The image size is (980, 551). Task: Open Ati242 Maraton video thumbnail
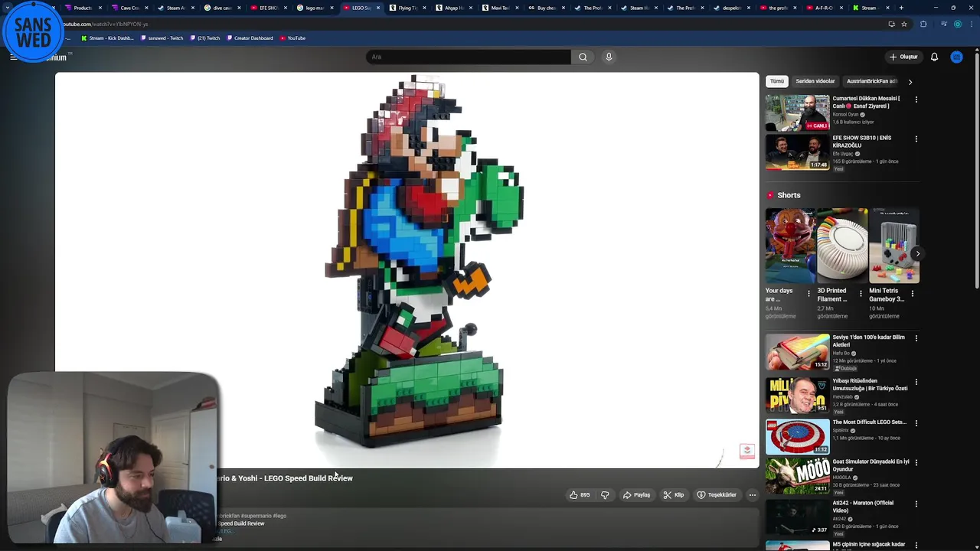pyautogui.click(x=797, y=517)
